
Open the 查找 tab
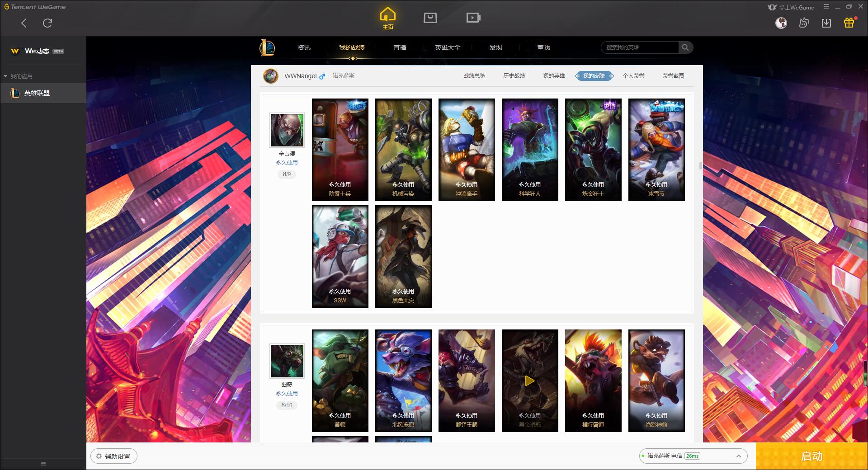pos(543,47)
